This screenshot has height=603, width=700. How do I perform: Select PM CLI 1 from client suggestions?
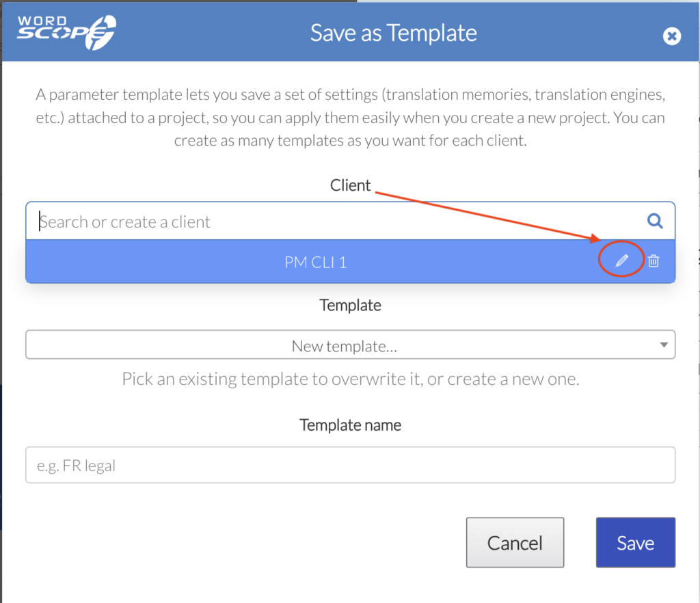point(315,262)
